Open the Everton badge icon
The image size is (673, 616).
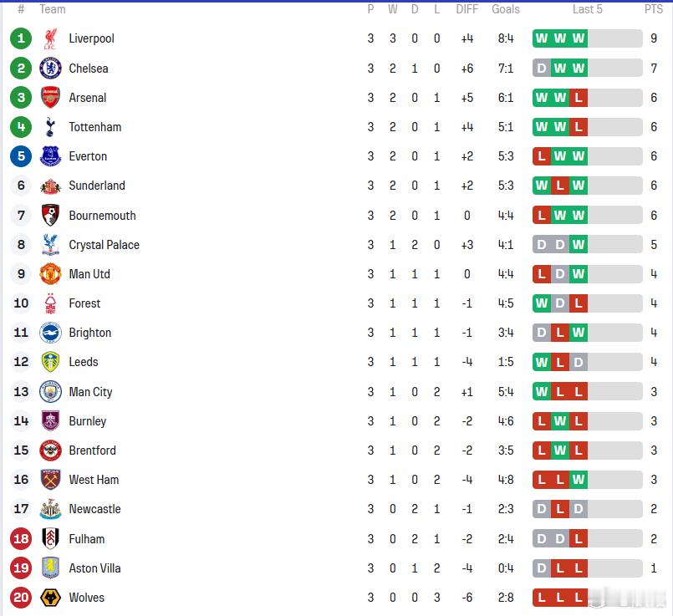click(50, 156)
